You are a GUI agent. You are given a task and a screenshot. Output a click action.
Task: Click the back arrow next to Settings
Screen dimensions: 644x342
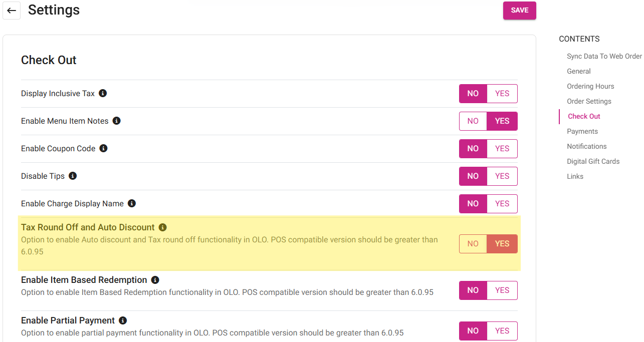(12, 11)
